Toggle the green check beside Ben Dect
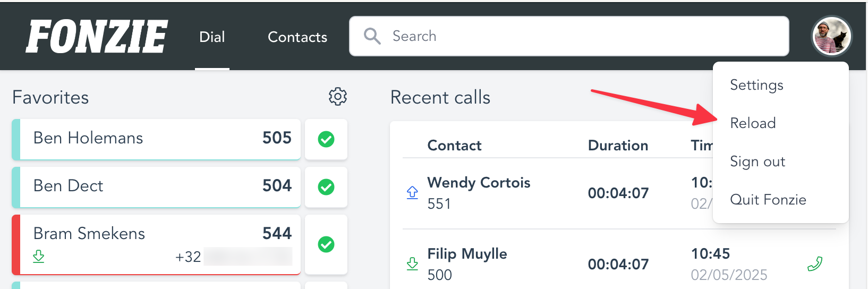Screen dimensions: 868x289 click(x=326, y=187)
